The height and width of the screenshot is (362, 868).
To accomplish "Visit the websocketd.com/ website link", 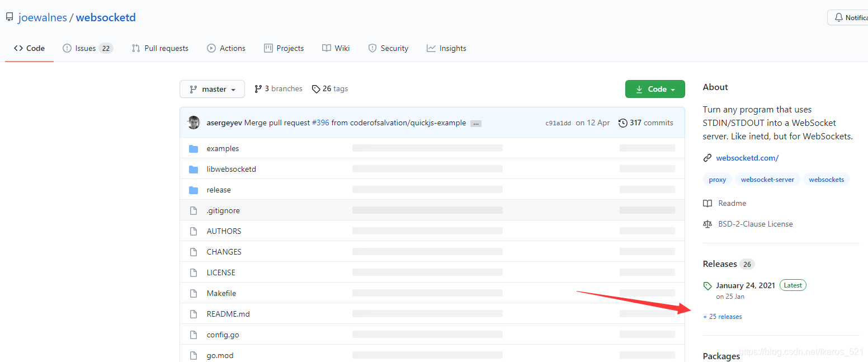I will click(747, 158).
